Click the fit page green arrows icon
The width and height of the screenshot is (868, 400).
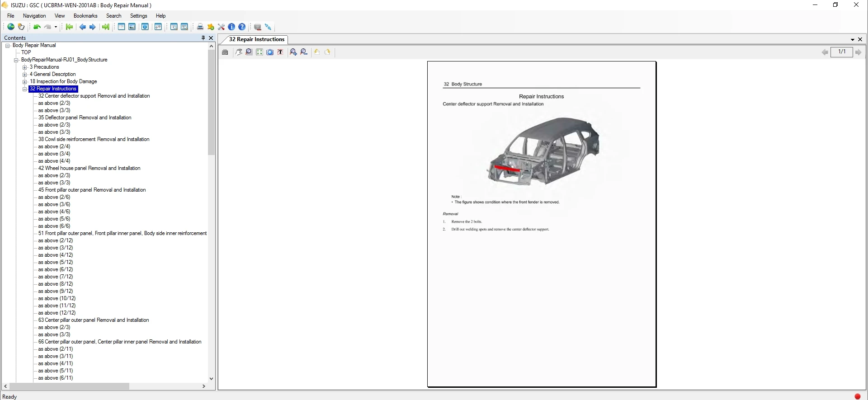(259, 52)
